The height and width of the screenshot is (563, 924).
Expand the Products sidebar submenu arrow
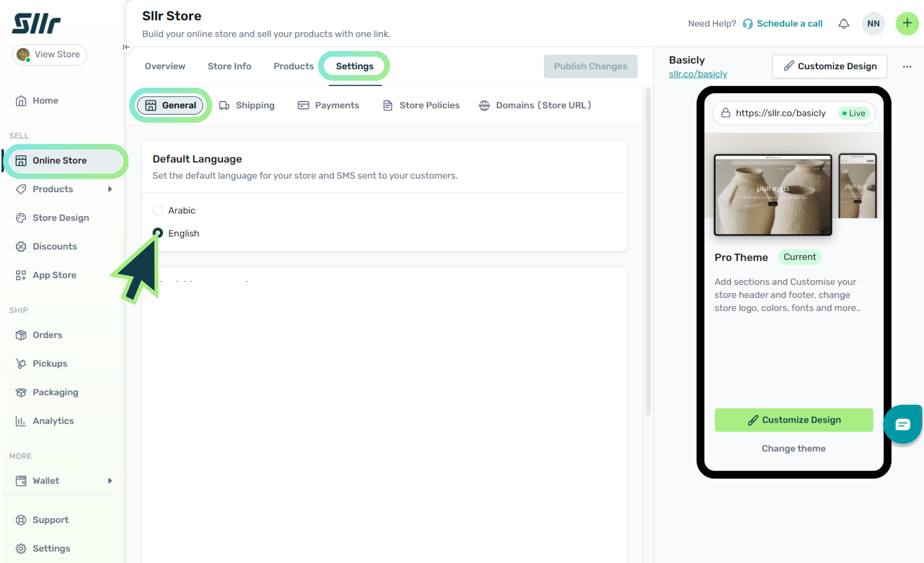[110, 189]
